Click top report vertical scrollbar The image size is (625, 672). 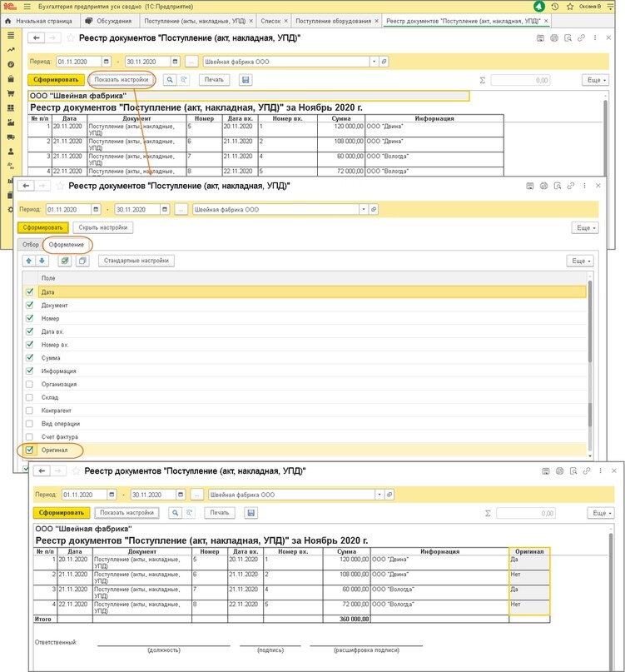click(x=605, y=137)
